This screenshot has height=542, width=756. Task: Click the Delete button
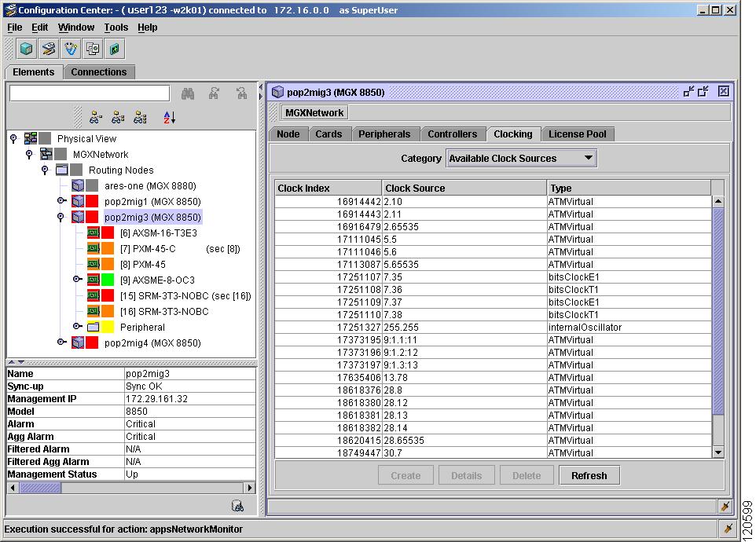(x=527, y=475)
